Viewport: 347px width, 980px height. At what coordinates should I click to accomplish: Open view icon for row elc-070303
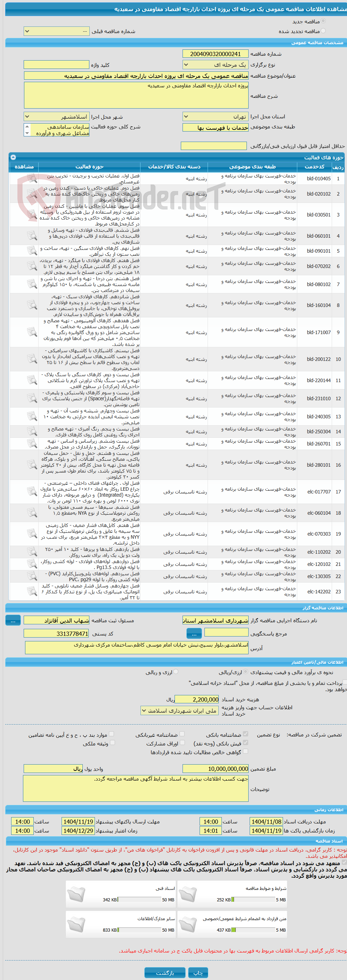(32, 534)
